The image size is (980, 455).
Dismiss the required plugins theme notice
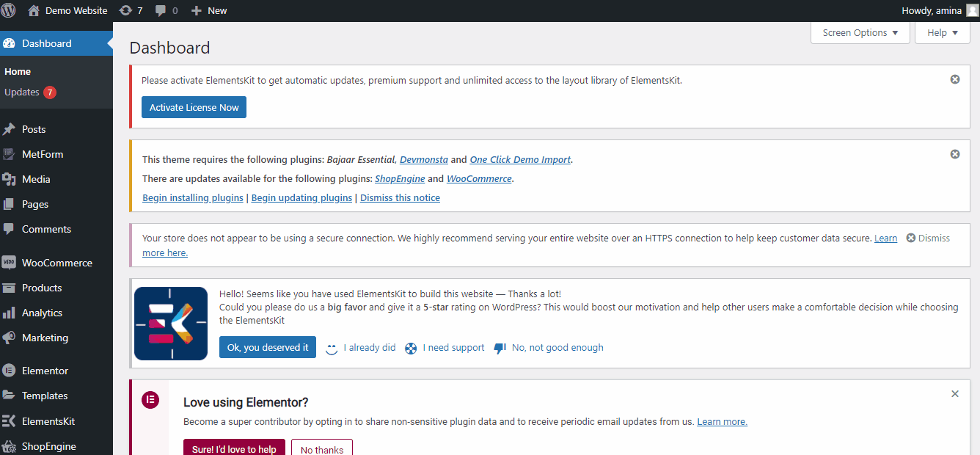click(x=955, y=154)
